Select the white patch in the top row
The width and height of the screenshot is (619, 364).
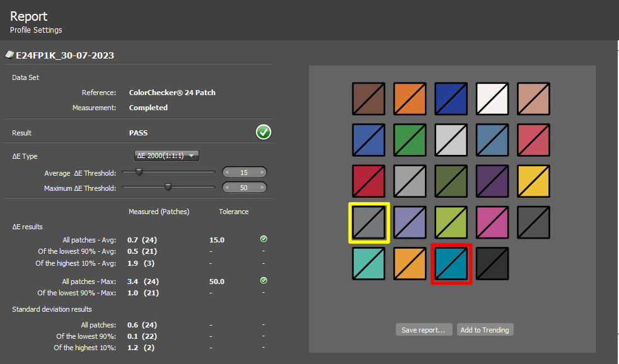[492, 99]
